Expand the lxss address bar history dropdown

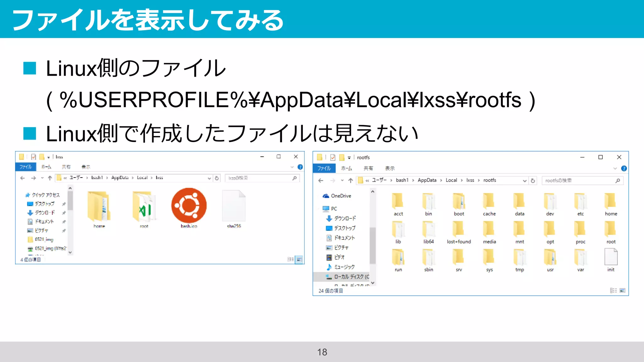click(209, 178)
